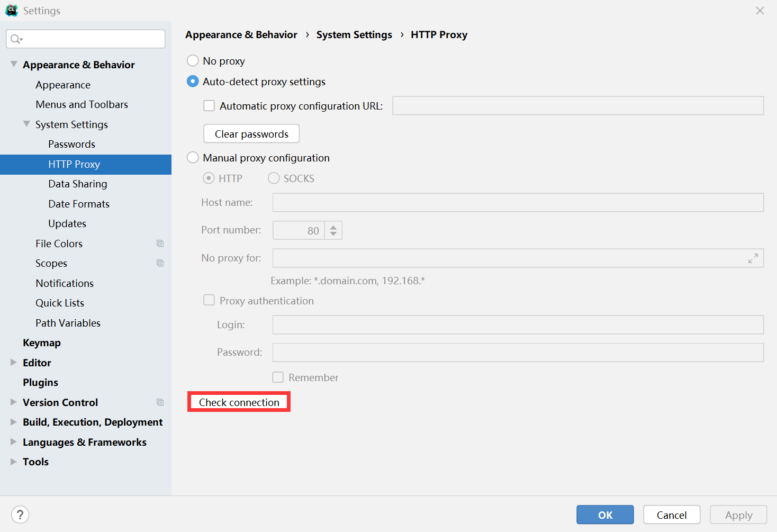Image resolution: width=777 pixels, height=532 pixels.
Task: Click the magnifier icon in the settings search field
Action: (x=15, y=39)
